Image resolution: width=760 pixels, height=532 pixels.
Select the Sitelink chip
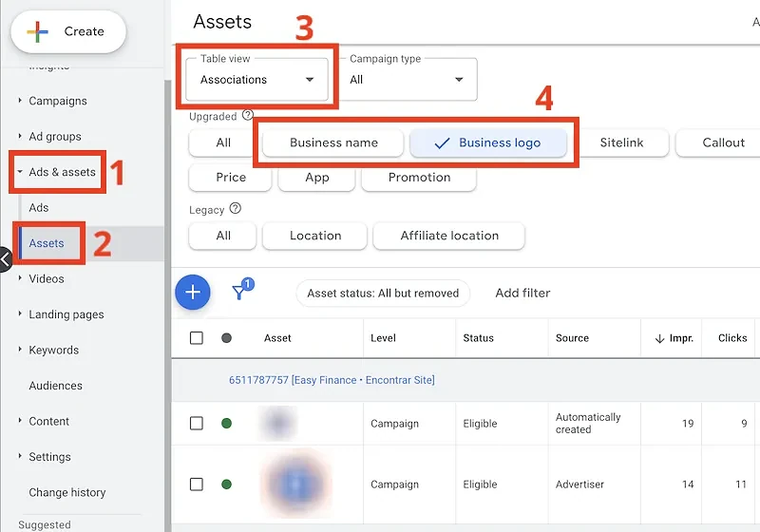(621, 142)
